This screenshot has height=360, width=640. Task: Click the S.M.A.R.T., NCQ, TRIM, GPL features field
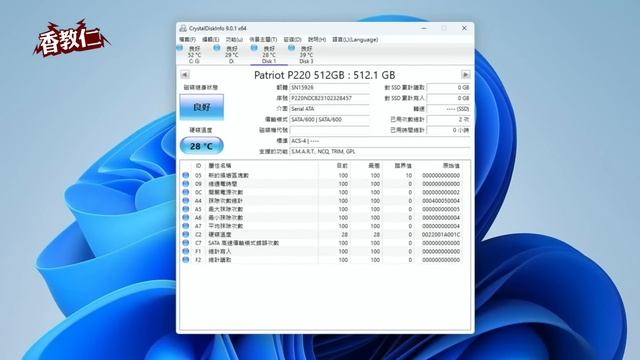[380, 151]
